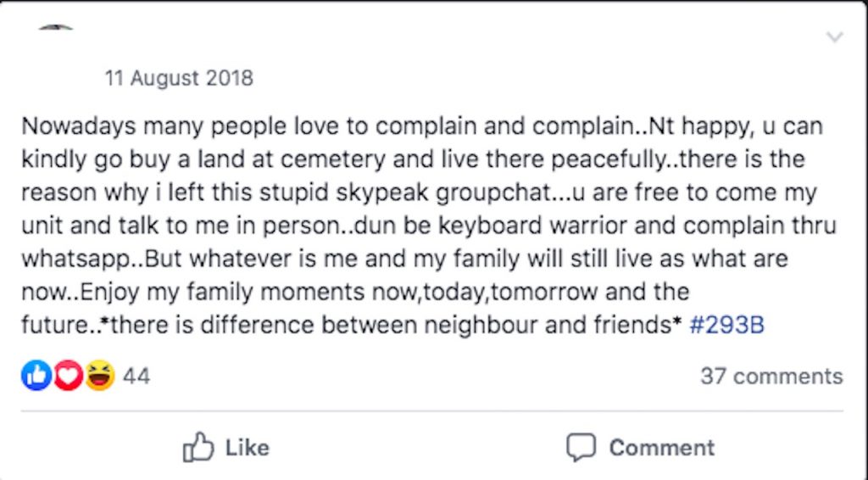The image size is (868, 480).
Task: Open the #293B hashtag link
Action: tap(727, 325)
